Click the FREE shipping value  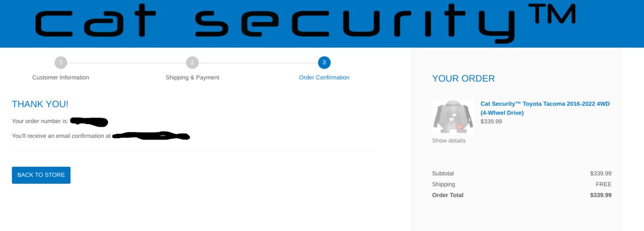(604, 184)
